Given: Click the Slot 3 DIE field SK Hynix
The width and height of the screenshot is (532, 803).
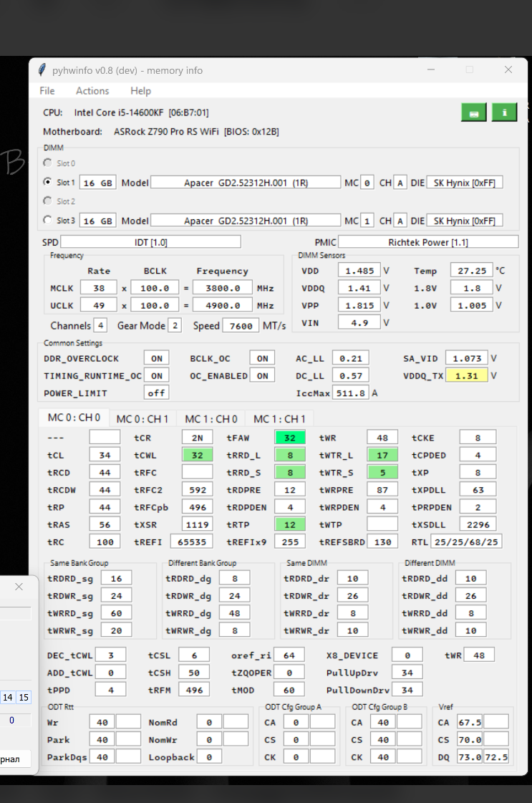Looking at the screenshot, I should [465, 221].
